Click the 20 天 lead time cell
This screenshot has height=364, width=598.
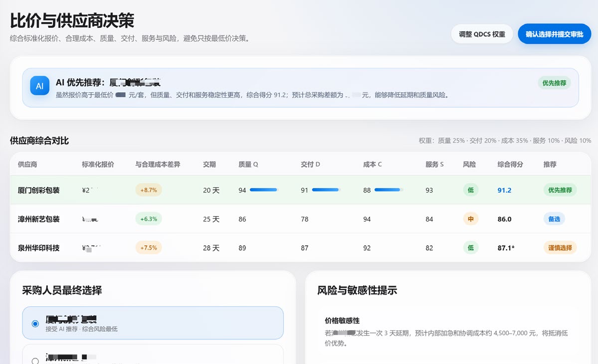click(x=211, y=190)
